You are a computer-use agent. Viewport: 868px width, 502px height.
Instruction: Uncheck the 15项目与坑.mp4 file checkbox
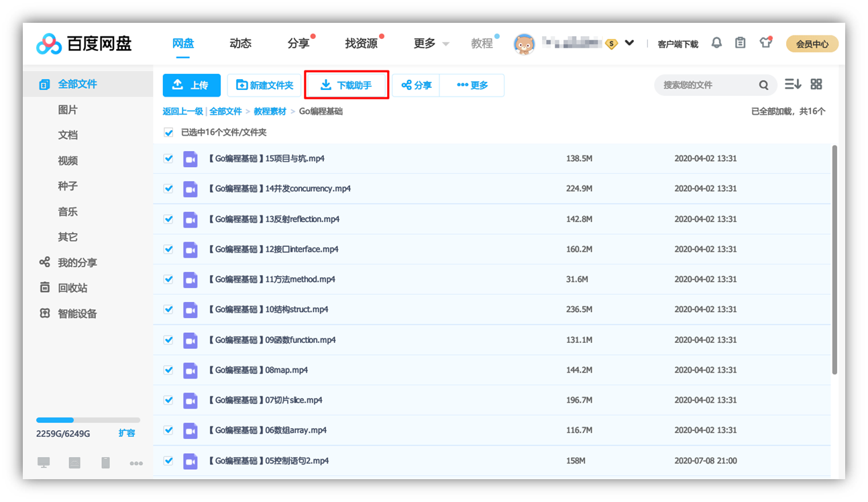tap(168, 159)
